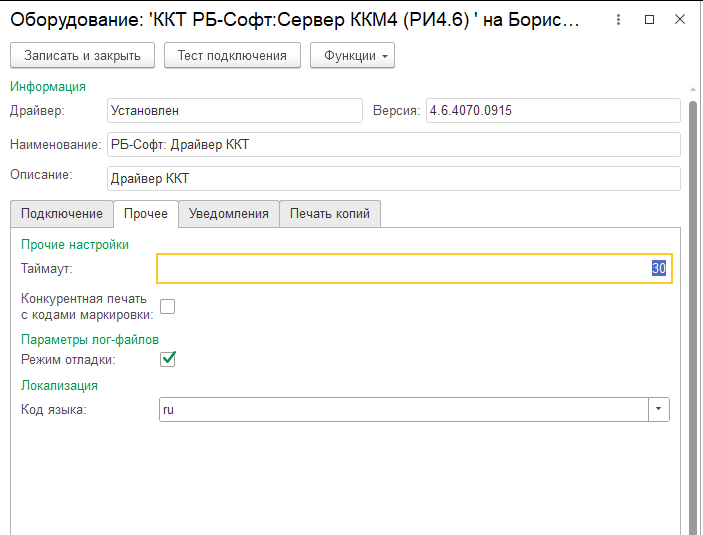
Task: Enable 'Конкурентная печать с кодами маркировки' checkbox
Action: coord(168,307)
